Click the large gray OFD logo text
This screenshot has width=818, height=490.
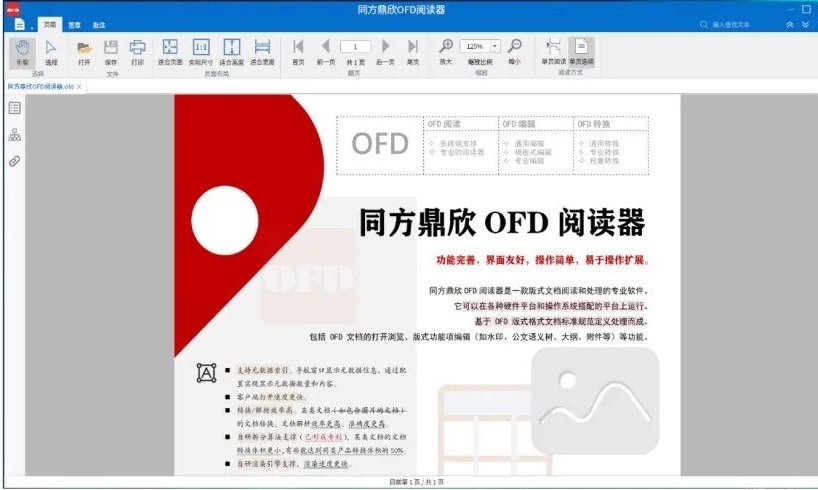380,144
